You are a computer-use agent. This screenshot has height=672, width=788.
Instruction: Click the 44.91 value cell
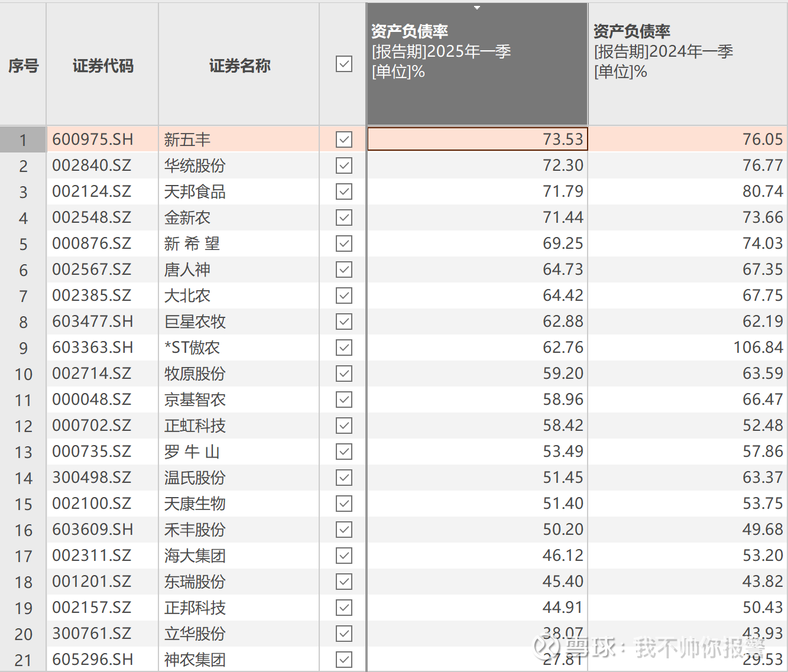click(478, 608)
